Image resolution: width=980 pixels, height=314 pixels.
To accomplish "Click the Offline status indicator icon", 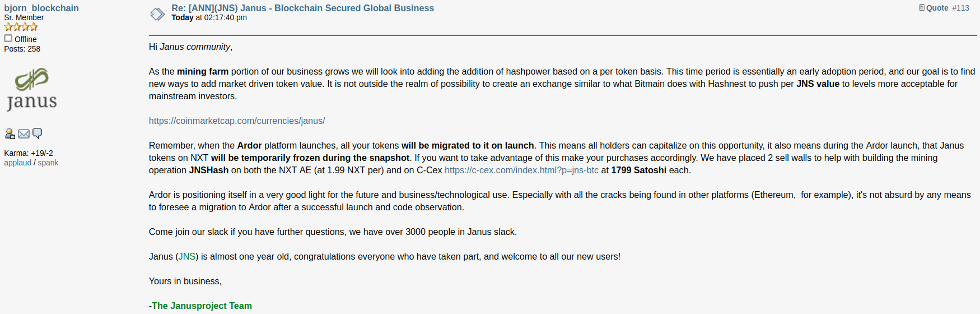I will (8, 38).
